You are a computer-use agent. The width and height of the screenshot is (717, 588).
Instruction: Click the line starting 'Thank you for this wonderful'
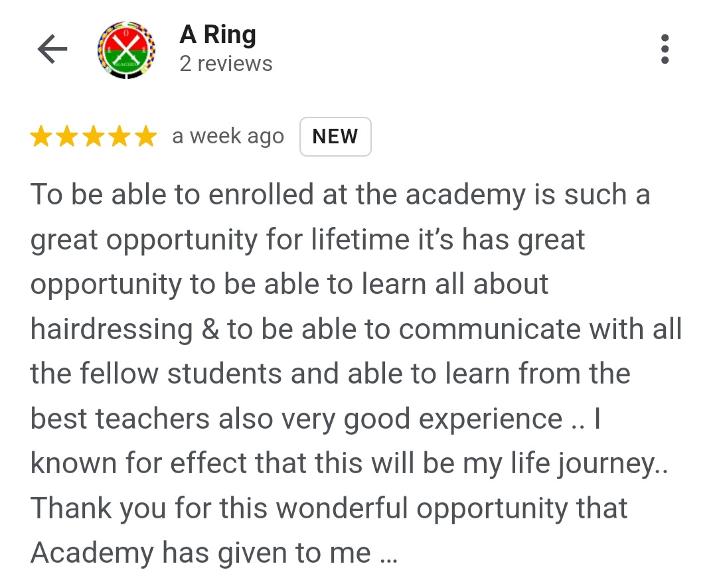(329, 508)
